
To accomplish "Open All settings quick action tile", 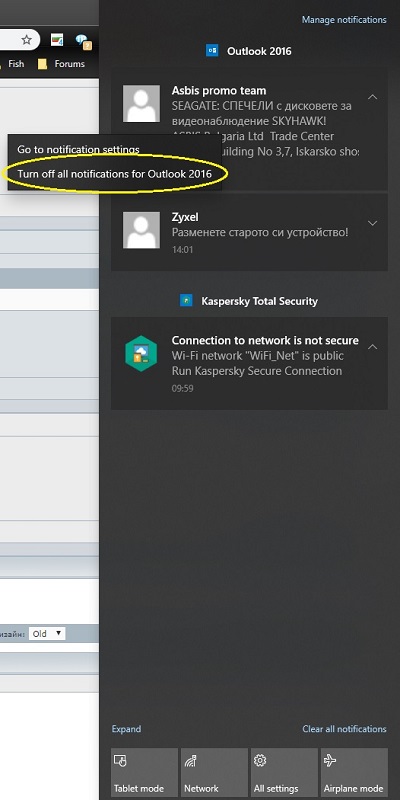I will [x=284, y=772].
